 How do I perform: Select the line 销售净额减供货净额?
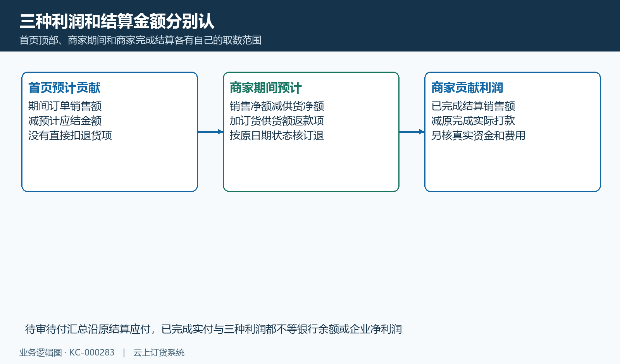click(x=277, y=106)
